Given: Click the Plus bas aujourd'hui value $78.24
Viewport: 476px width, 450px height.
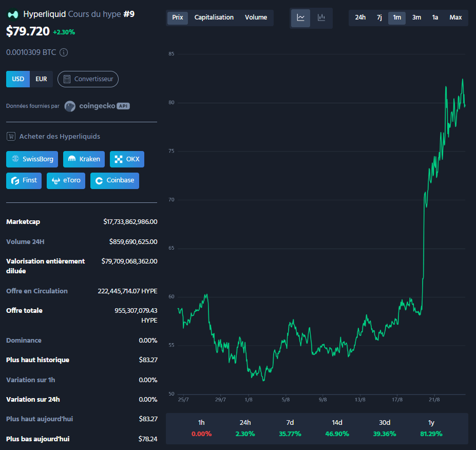Looking at the screenshot, I should click(x=148, y=439).
